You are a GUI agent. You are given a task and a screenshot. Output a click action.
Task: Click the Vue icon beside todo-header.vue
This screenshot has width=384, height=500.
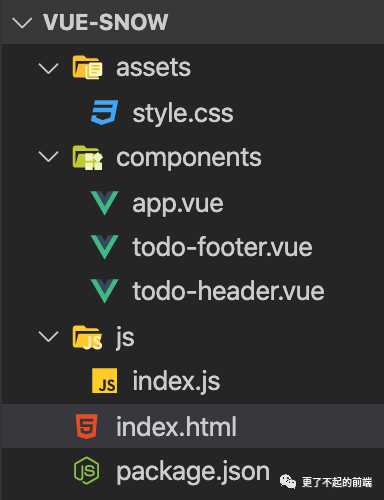104,291
